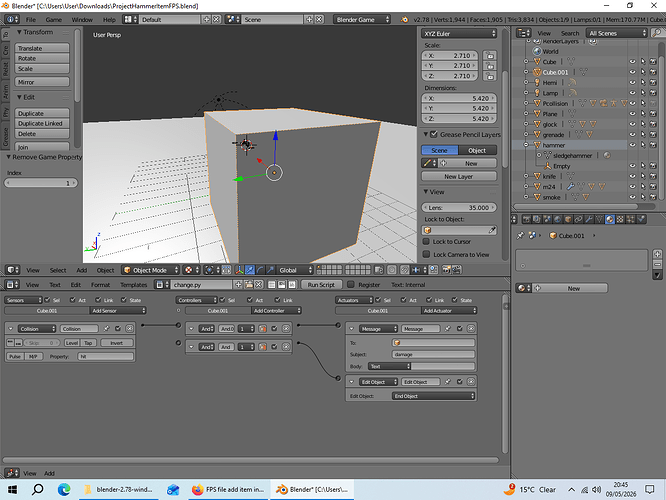
Task: Click the Run Script button
Action: (321, 285)
